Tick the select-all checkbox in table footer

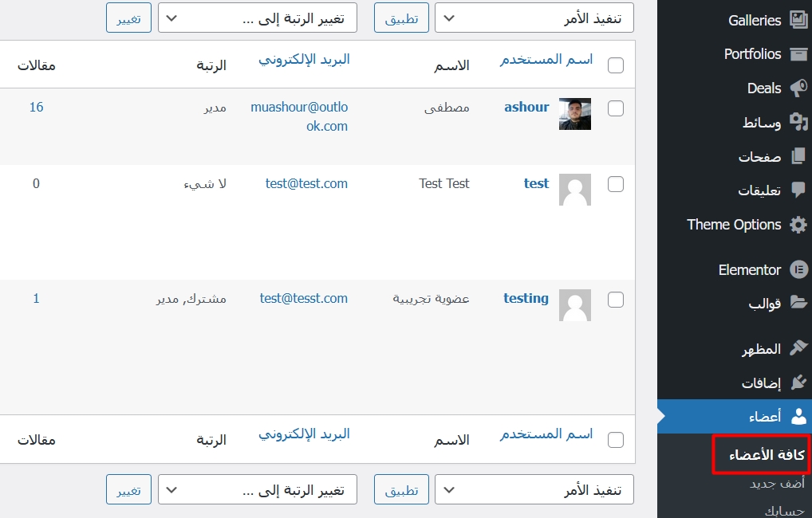click(615, 440)
